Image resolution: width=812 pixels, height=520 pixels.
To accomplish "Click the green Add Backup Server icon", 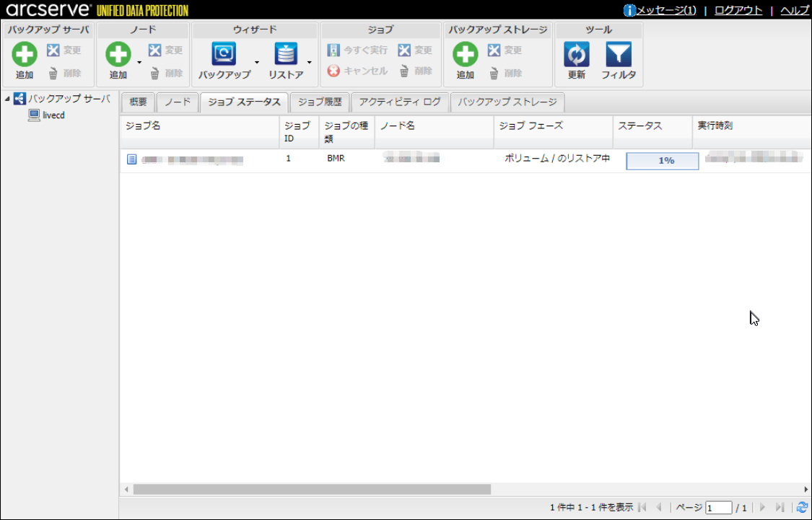I will point(25,55).
